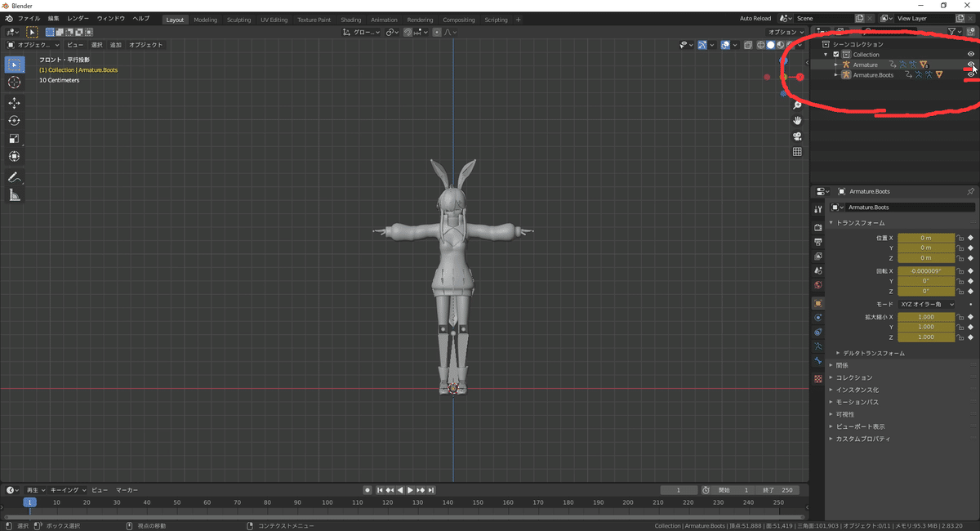Click the Move tool in the viewport toolbar

point(14,102)
